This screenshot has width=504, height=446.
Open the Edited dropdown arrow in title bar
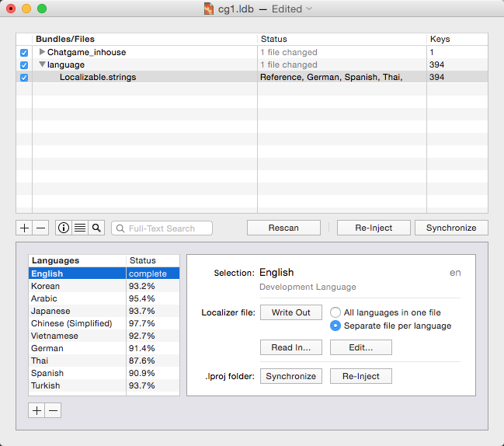coord(309,9)
